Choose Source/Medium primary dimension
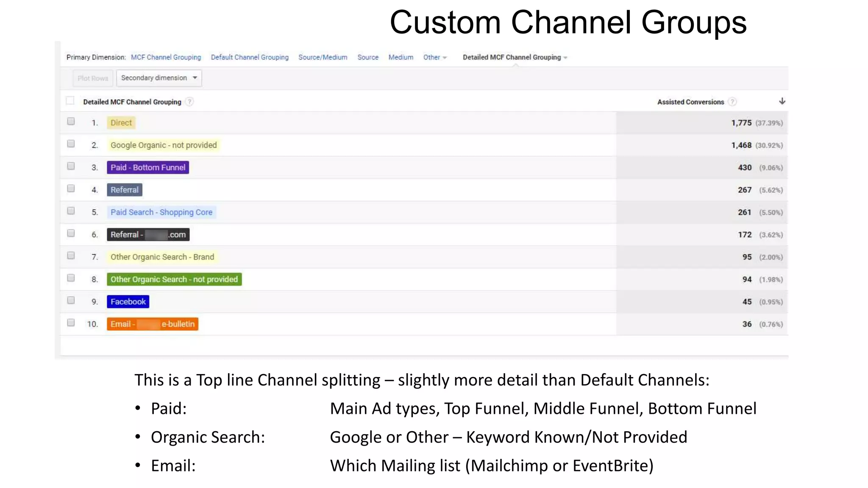Screen dimensions: 868x488 tap(323, 57)
